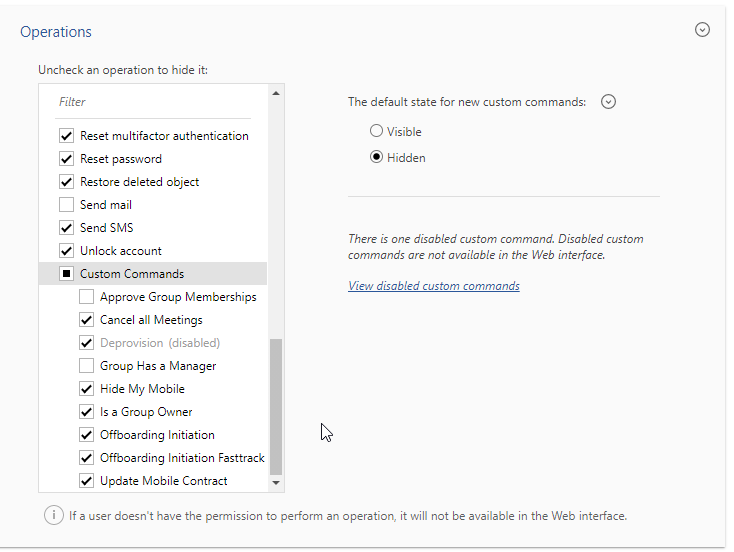Uncheck Offboarding Initiation Fasttrack command
The image size is (734, 552).
[x=87, y=458]
